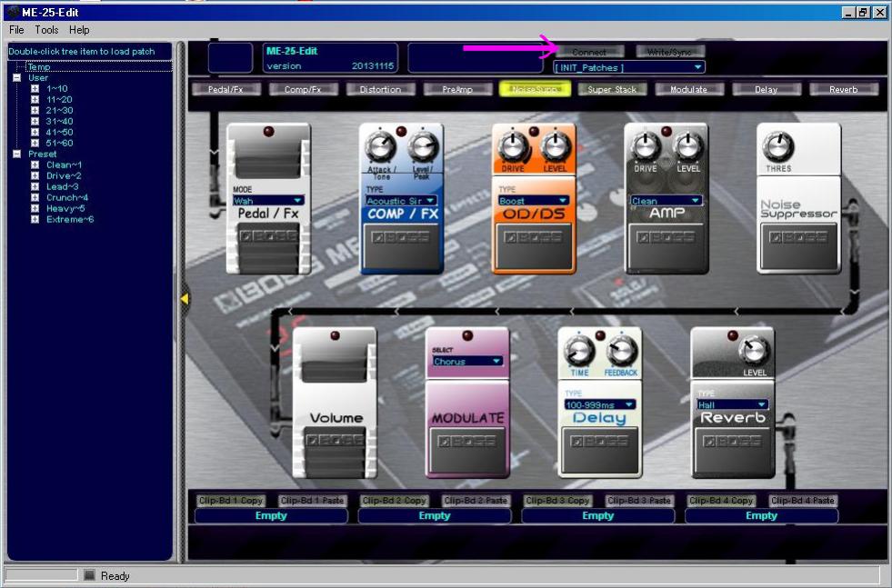
Task: Collapse the Preset tree node
Action: tap(17, 154)
